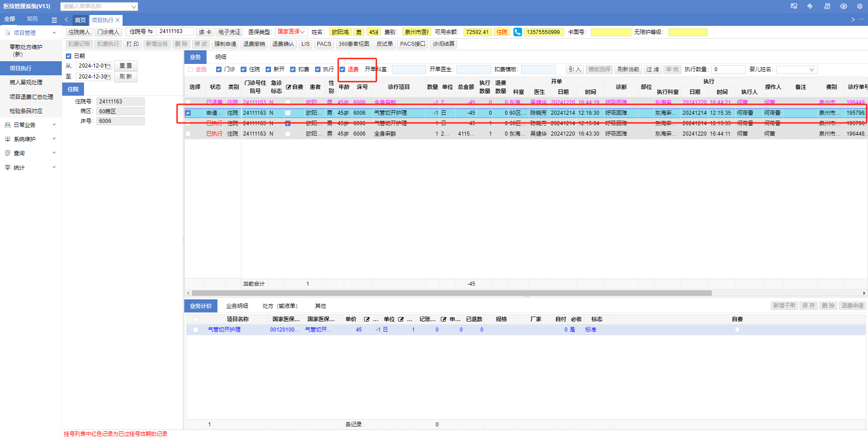Uncheck the 执行 filter checkbox
The image size is (868, 444).
pos(318,69)
